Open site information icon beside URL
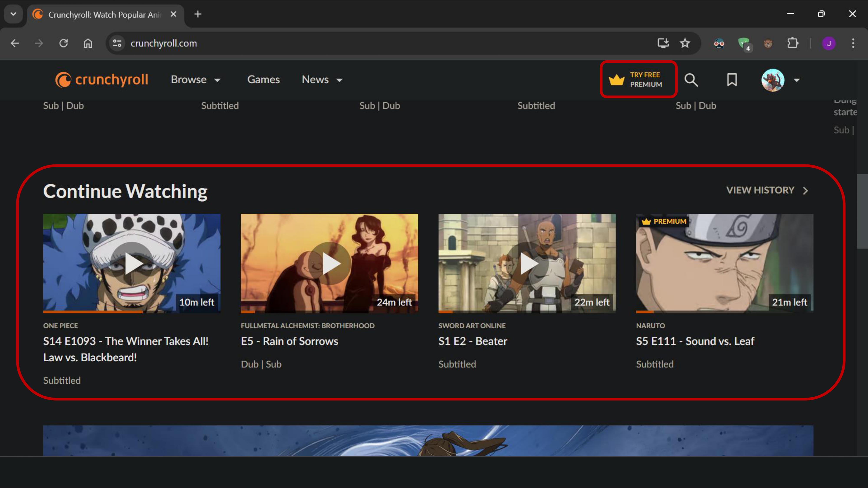Image resolution: width=868 pixels, height=488 pixels. click(x=117, y=43)
